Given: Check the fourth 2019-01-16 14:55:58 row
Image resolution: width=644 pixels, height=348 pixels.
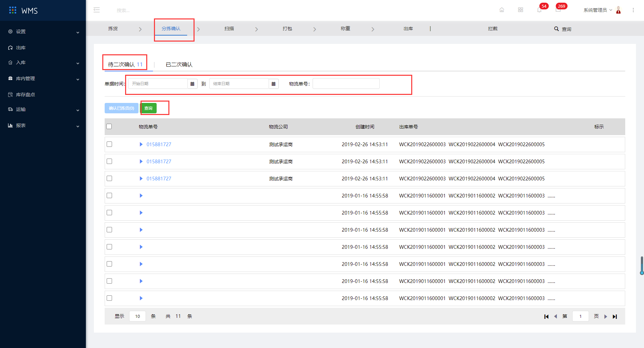Looking at the screenshot, I should [x=109, y=247].
